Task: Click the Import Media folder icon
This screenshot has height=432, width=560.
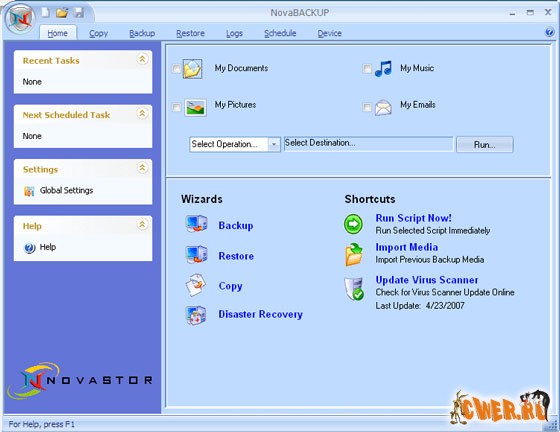Action: coord(354,255)
